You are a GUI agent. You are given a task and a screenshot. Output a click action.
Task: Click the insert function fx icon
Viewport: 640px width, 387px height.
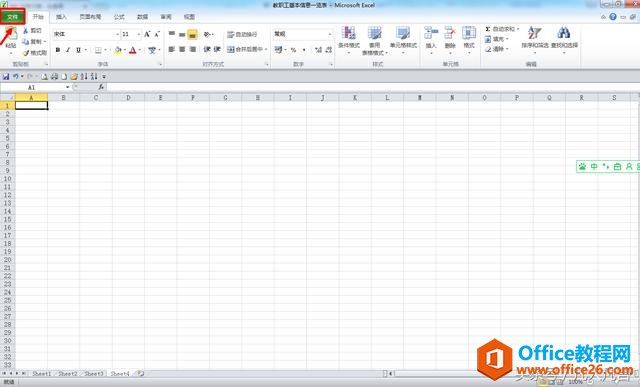101,87
